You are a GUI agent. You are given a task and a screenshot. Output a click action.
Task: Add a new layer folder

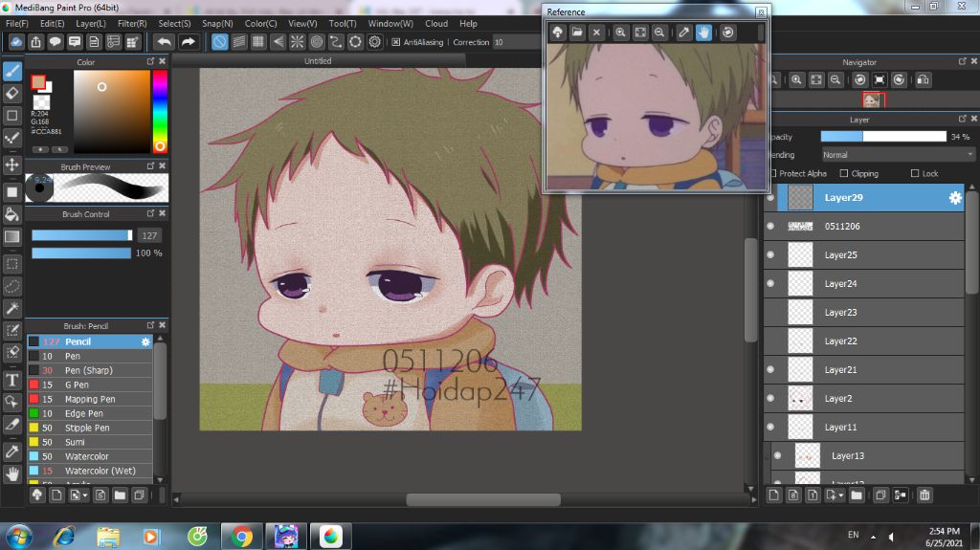pos(857,495)
